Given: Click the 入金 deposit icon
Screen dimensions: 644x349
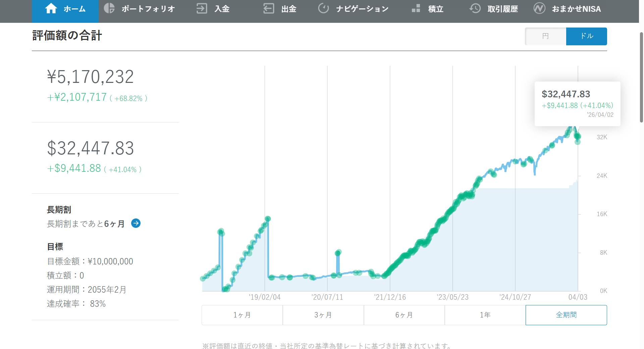Looking at the screenshot, I should [x=202, y=9].
